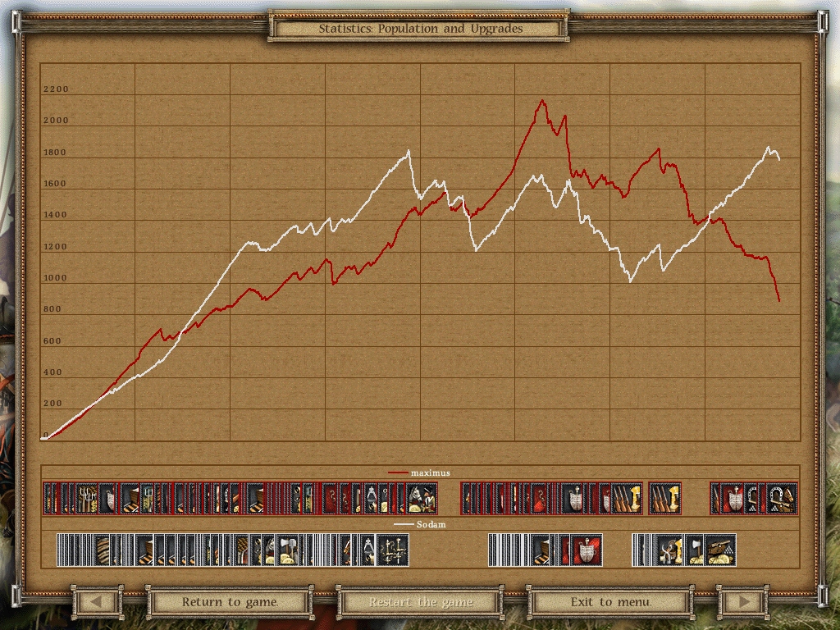This screenshot has height=630, width=840.
Task: Click the end point of the white Sodam line
Action: coord(779,159)
